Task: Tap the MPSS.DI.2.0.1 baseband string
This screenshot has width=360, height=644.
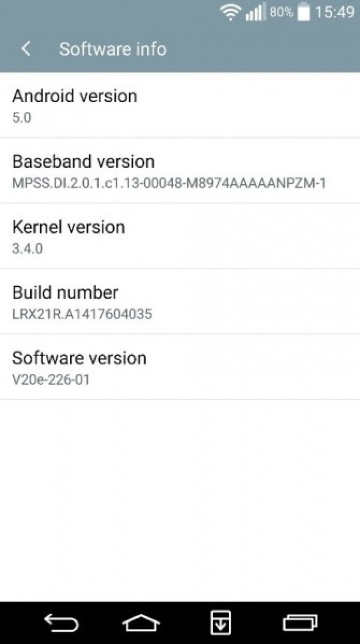Action: coord(169,183)
